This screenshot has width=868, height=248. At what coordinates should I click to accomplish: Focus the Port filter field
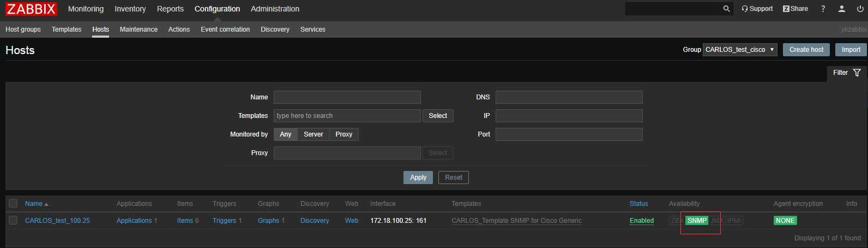pyautogui.click(x=569, y=134)
